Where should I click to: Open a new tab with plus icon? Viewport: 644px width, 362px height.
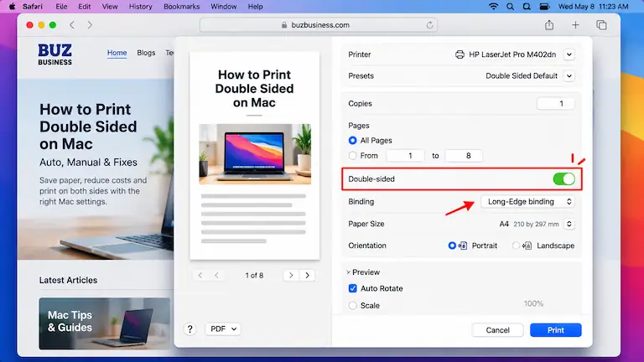[x=575, y=25]
